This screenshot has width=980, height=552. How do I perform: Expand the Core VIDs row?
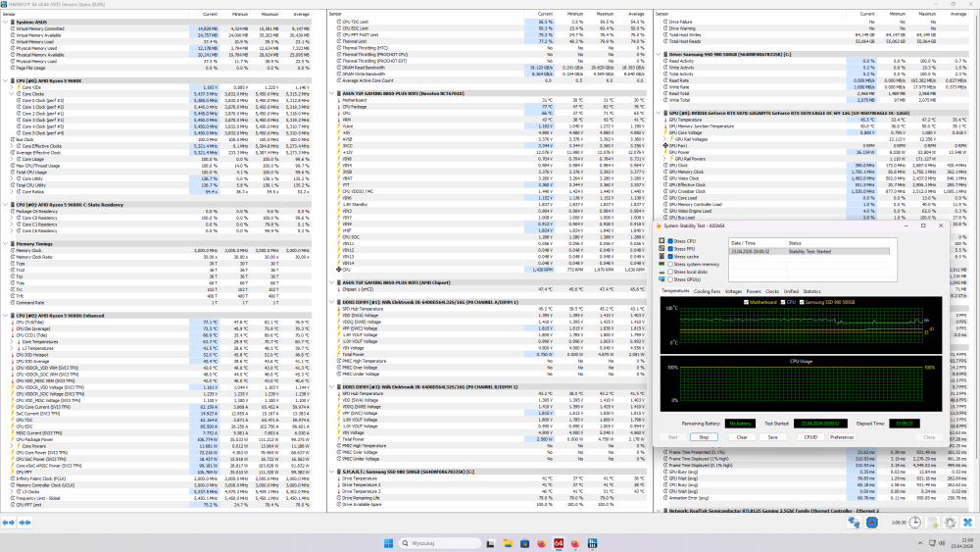11,87
